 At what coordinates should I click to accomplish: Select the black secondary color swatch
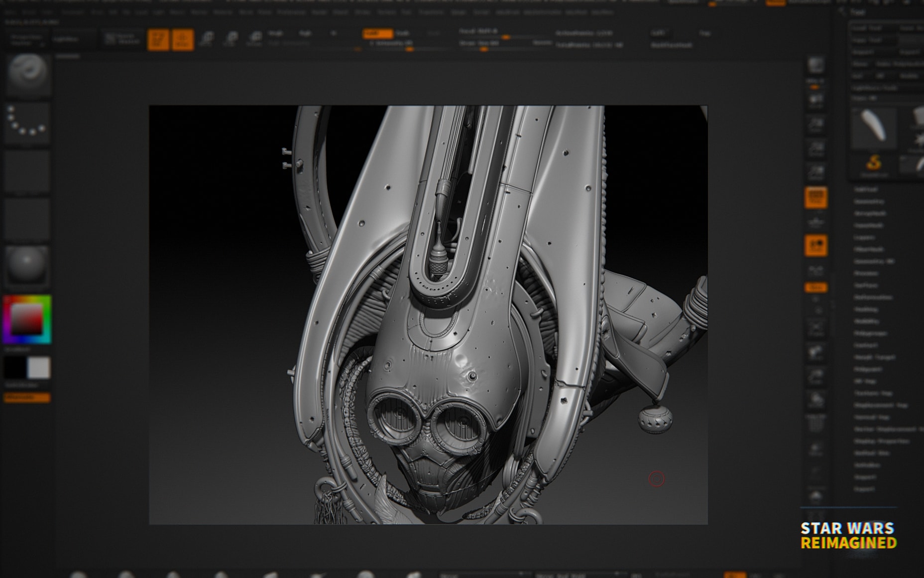pos(15,368)
